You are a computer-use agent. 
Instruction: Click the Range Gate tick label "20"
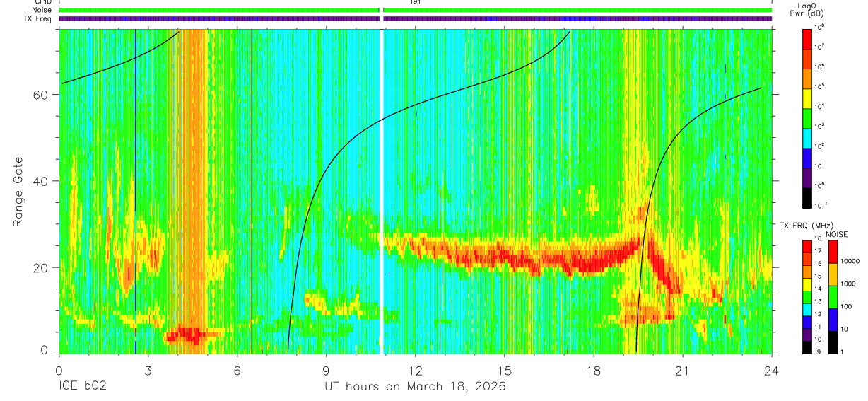point(40,267)
